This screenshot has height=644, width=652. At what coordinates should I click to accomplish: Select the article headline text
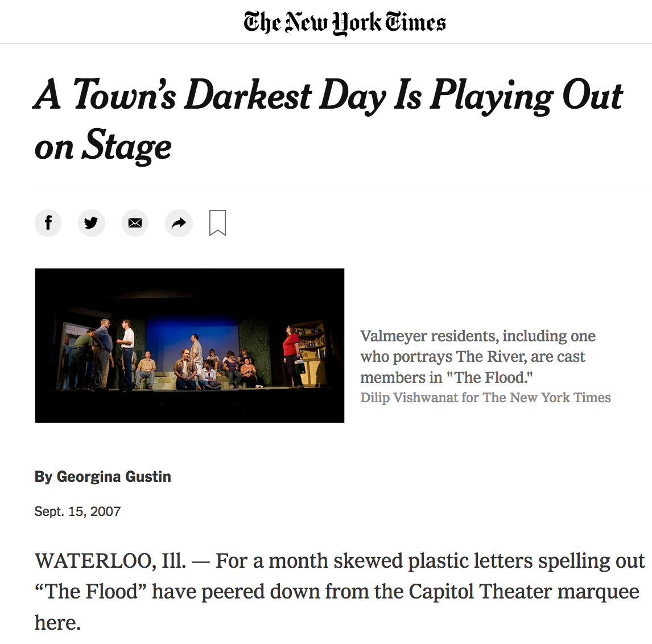(x=328, y=121)
